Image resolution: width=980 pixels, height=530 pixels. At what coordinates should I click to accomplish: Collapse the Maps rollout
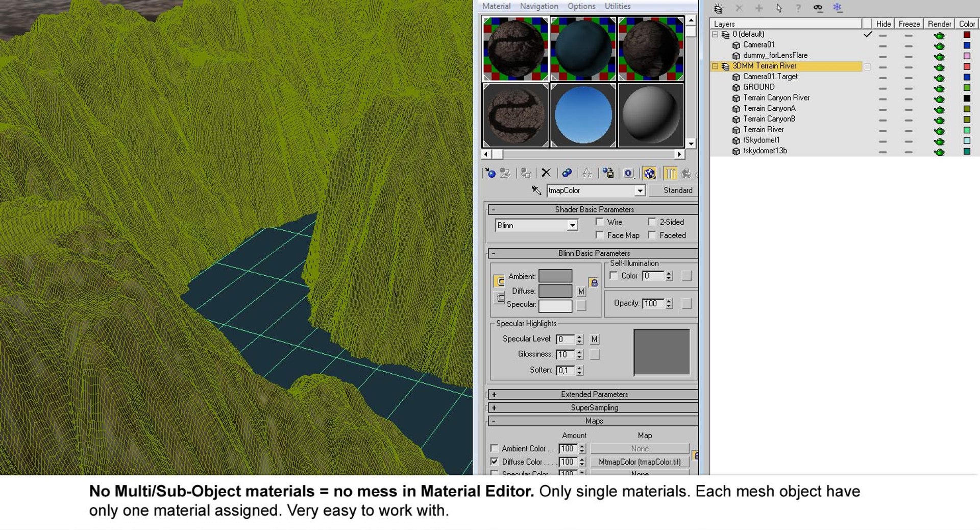pyautogui.click(x=594, y=421)
